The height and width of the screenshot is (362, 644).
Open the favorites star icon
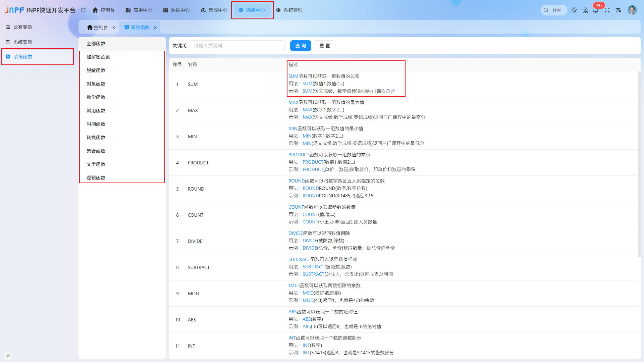click(x=574, y=10)
